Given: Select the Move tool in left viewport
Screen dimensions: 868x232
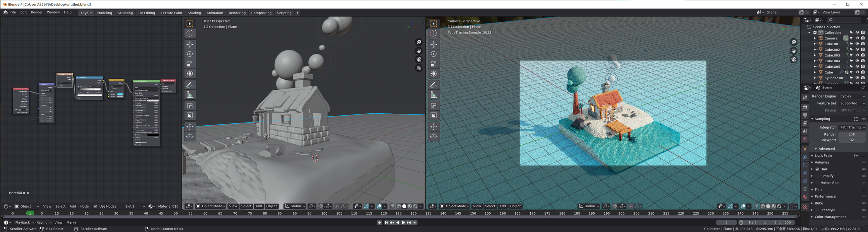Looking at the screenshot, I should [x=190, y=44].
